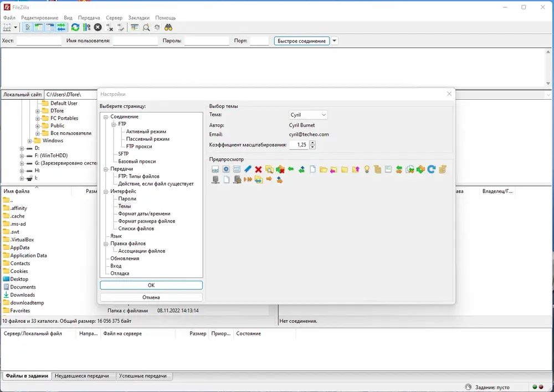The height and width of the screenshot is (392, 554).
Task: Click the Быстрое соединение button
Action: tap(302, 41)
